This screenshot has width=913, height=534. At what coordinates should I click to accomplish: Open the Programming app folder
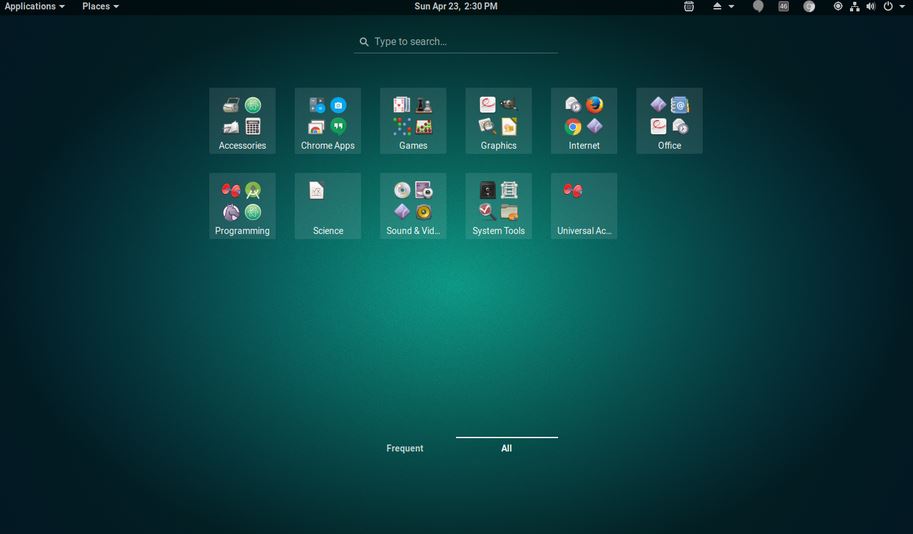(242, 206)
